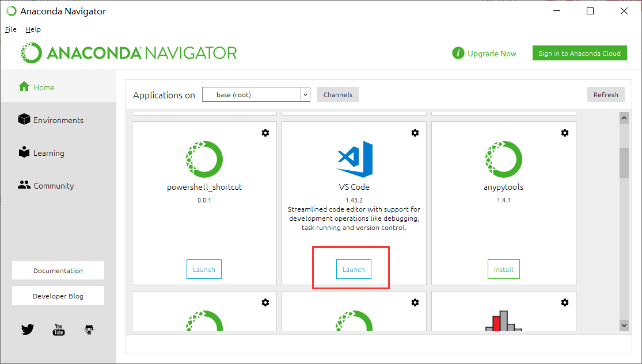Sign in to Anaconda Cloud
Image resolution: width=642 pixels, height=364 pixels.
pyautogui.click(x=579, y=52)
